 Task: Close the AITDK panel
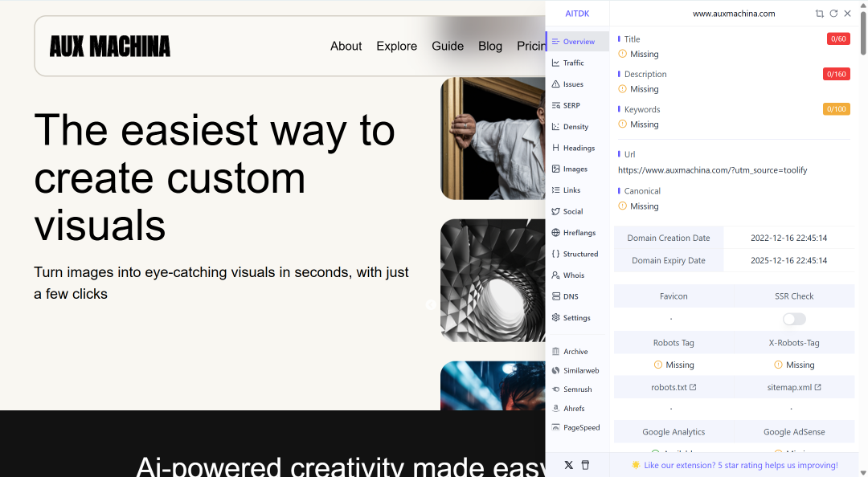coord(848,14)
